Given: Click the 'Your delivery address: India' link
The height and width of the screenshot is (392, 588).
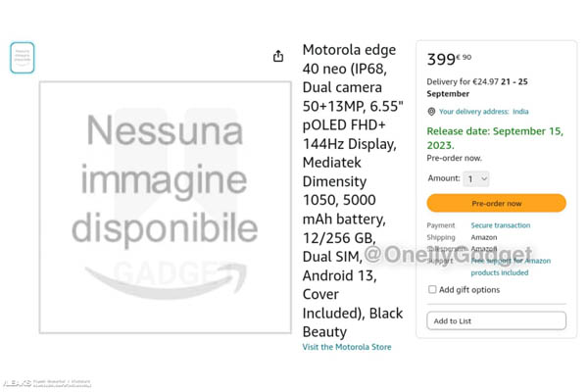Looking at the screenshot, I should [x=483, y=112].
